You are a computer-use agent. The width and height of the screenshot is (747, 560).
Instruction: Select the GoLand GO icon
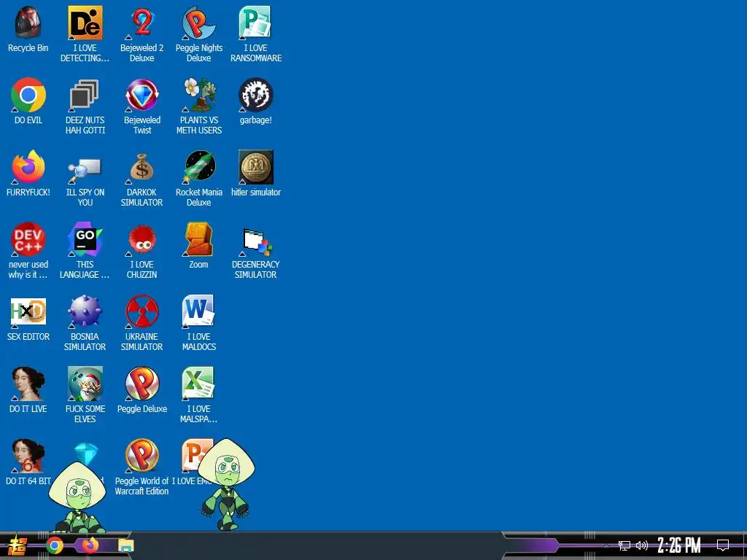point(85,239)
